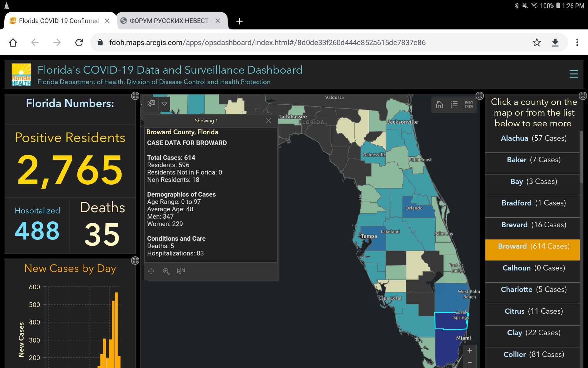This screenshot has width=588, height=368.
Task: Reload the page with refresh icon
Action: pyautogui.click(x=79, y=42)
